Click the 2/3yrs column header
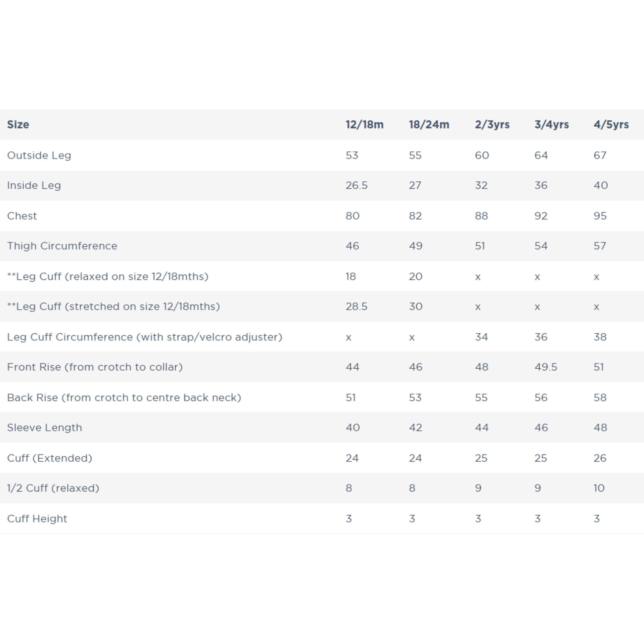644x644 pixels. (x=492, y=125)
